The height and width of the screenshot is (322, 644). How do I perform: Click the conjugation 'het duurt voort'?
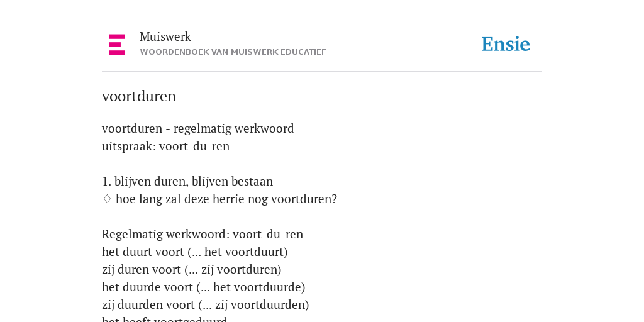click(x=143, y=252)
